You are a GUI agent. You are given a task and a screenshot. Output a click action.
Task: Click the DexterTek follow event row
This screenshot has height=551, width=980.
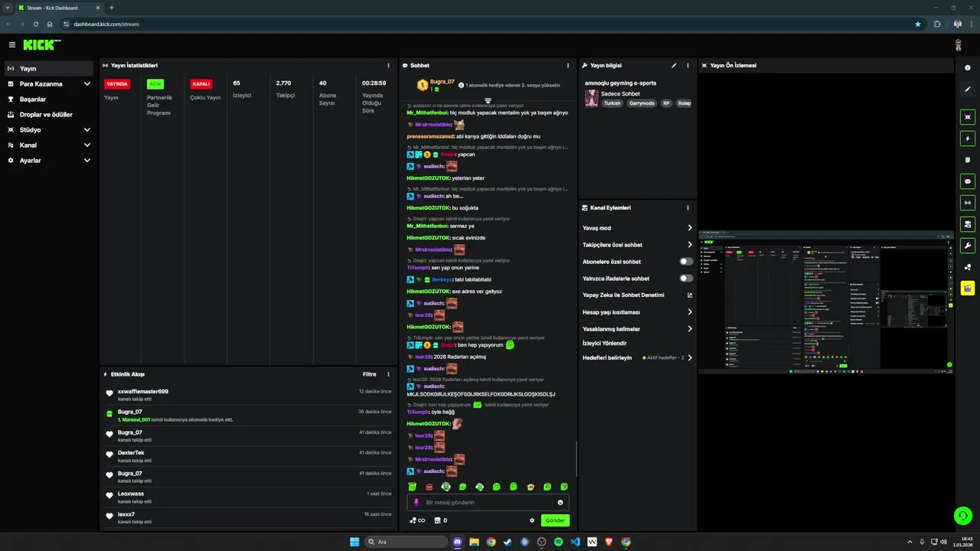(248, 456)
